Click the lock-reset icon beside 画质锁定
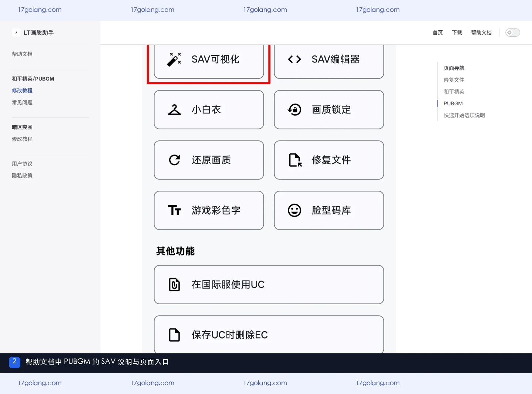 click(294, 110)
